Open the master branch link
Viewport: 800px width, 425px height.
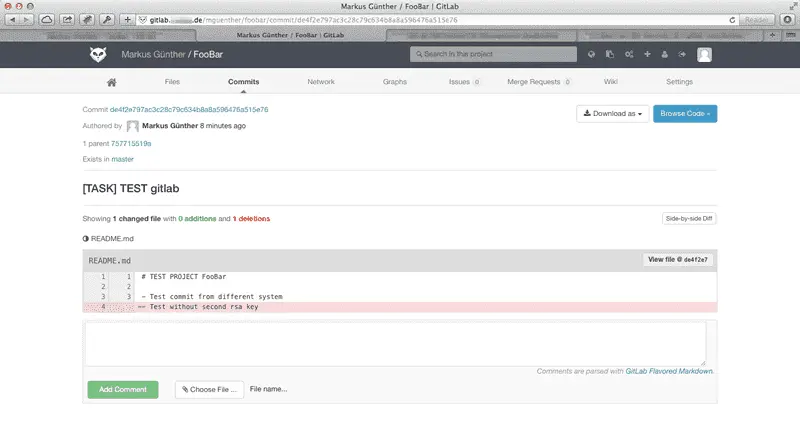coord(122,159)
